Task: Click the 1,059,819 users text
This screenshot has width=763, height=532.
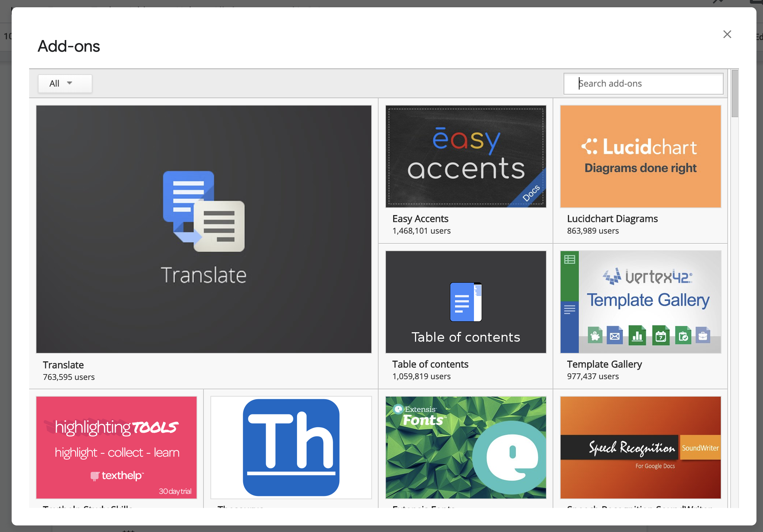Action: click(x=422, y=376)
